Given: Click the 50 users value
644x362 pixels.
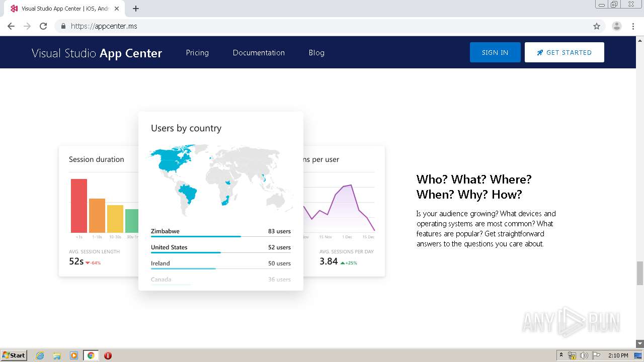Looking at the screenshot, I should click(x=279, y=263).
